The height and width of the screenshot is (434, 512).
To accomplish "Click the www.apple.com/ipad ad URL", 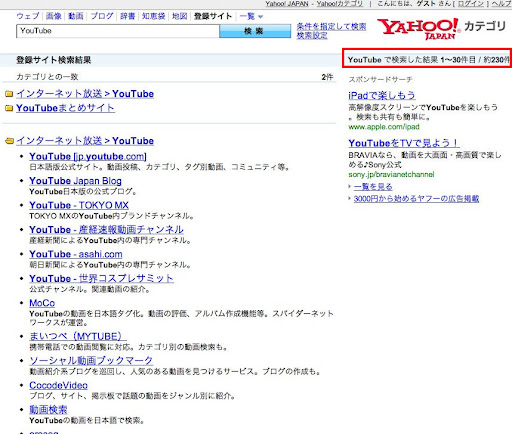I will click(384, 127).
